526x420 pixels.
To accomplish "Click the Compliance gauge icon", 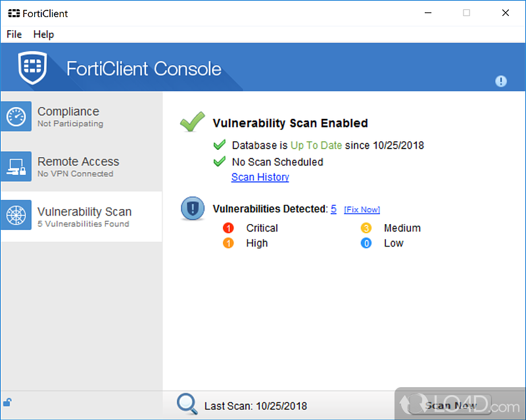I will [x=16, y=117].
